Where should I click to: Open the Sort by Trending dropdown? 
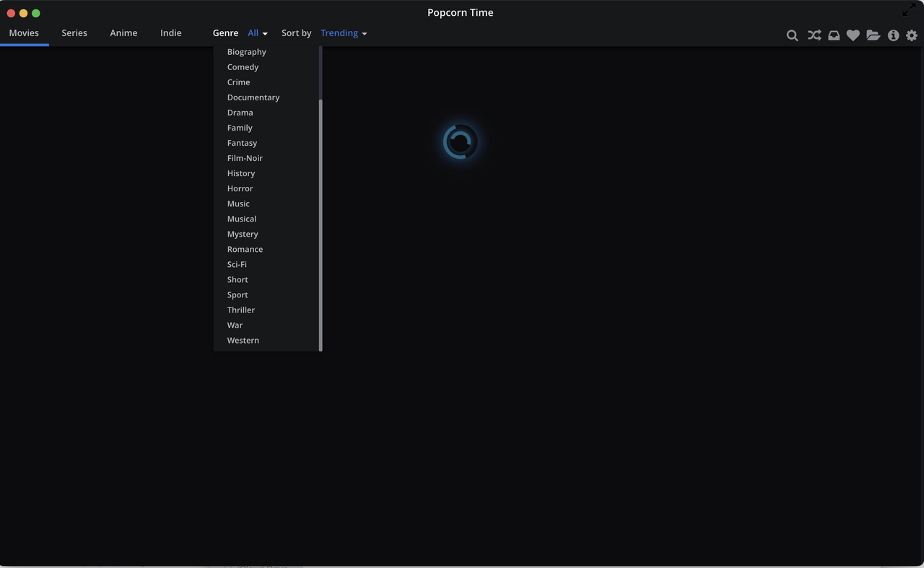coord(344,33)
